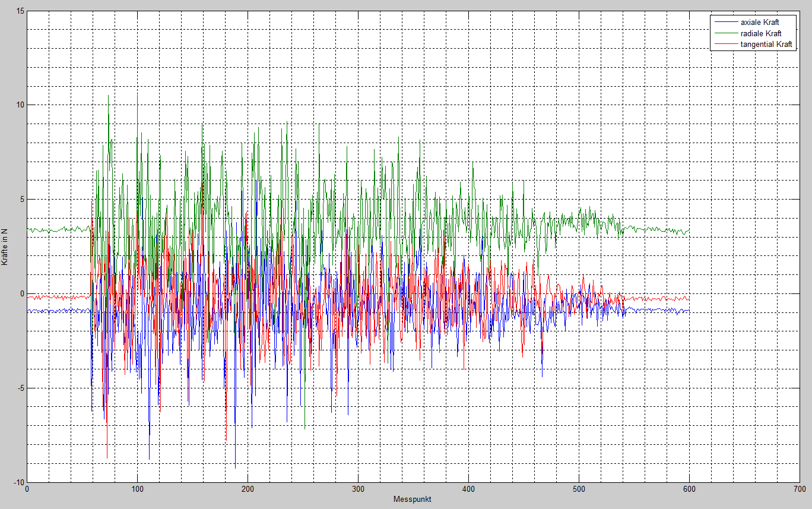
Task: Click the y-axis tick label 15
Action: [x=20, y=11]
